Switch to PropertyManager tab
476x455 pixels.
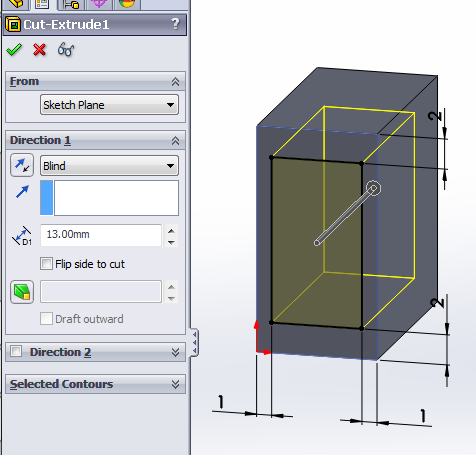pos(42,4)
